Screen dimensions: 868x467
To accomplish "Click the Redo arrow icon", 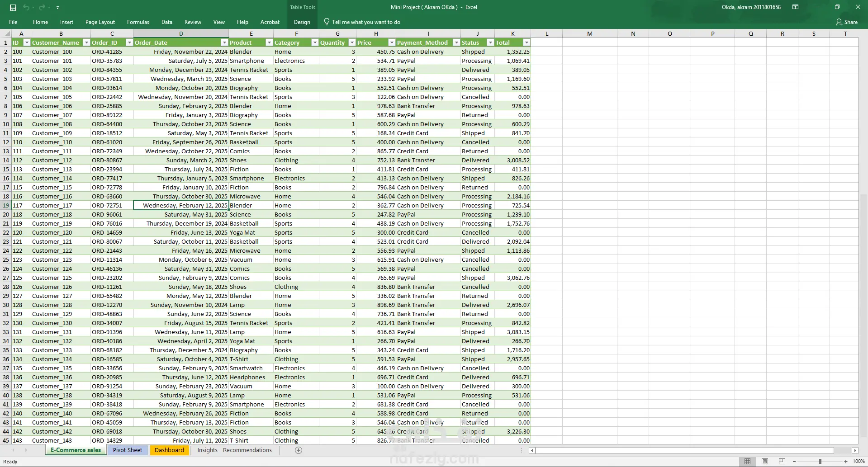I will (x=42, y=7).
